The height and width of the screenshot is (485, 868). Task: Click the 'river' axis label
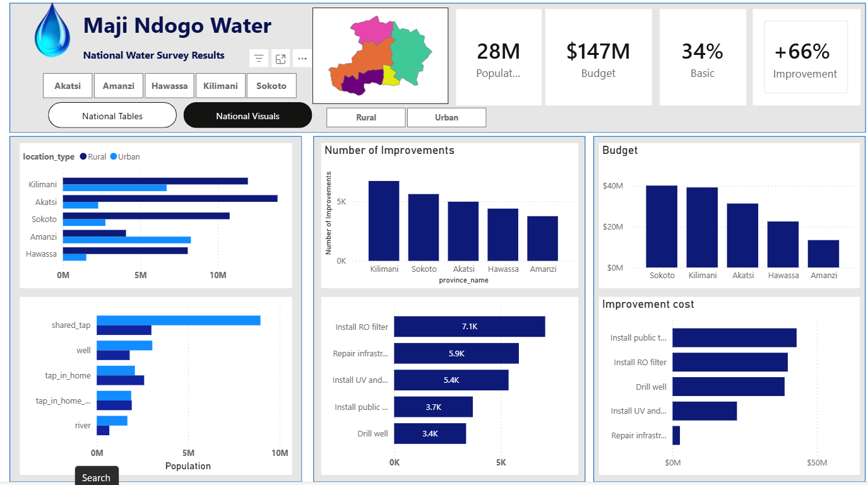[83, 426]
